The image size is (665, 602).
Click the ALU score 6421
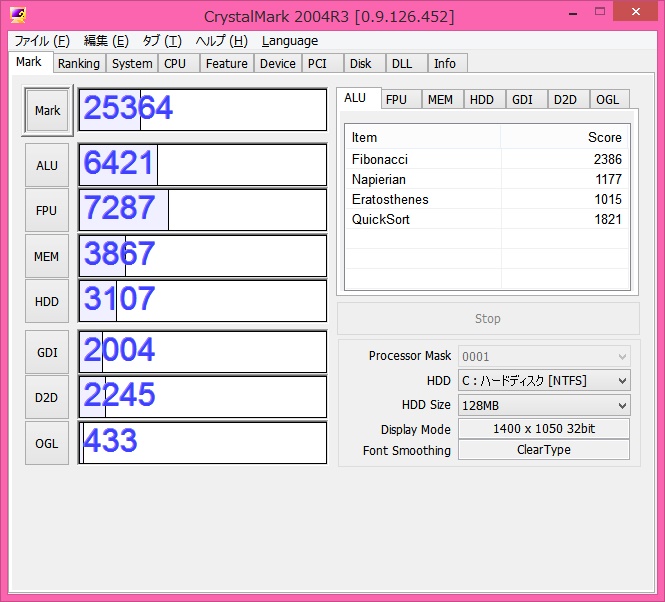pos(118,163)
